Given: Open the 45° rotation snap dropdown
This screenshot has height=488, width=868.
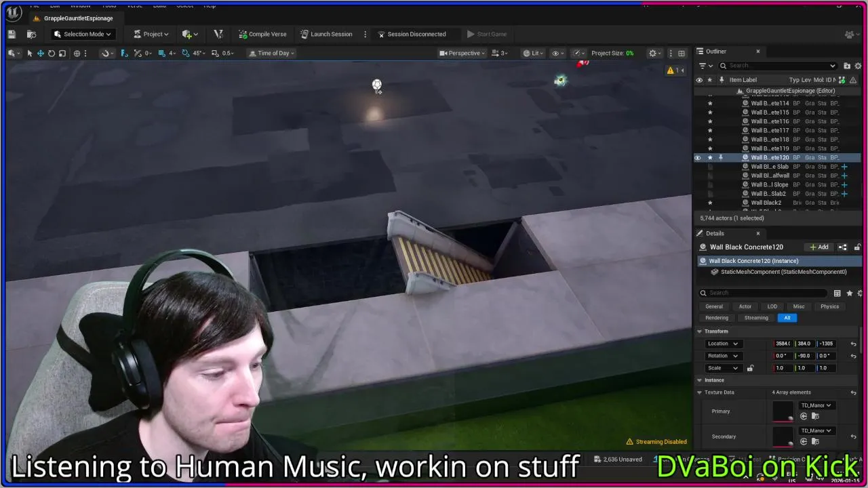Looking at the screenshot, I should click(198, 53).
